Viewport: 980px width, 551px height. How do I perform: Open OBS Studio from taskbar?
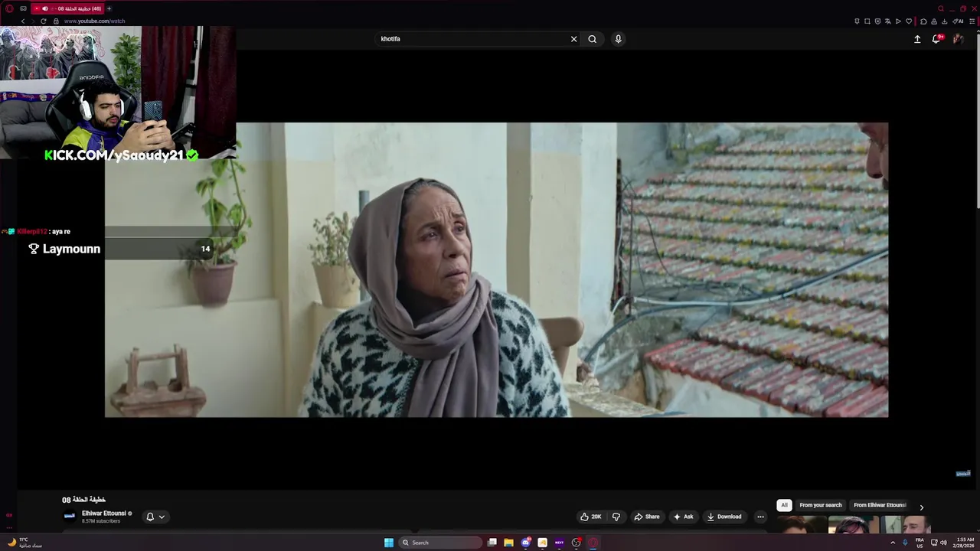[x=577, y=543]
